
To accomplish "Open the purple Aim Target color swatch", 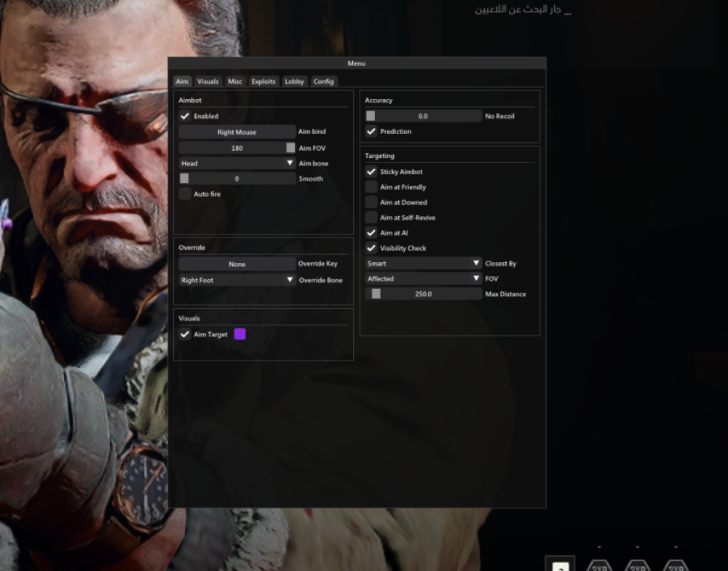I will click(240, 334).
